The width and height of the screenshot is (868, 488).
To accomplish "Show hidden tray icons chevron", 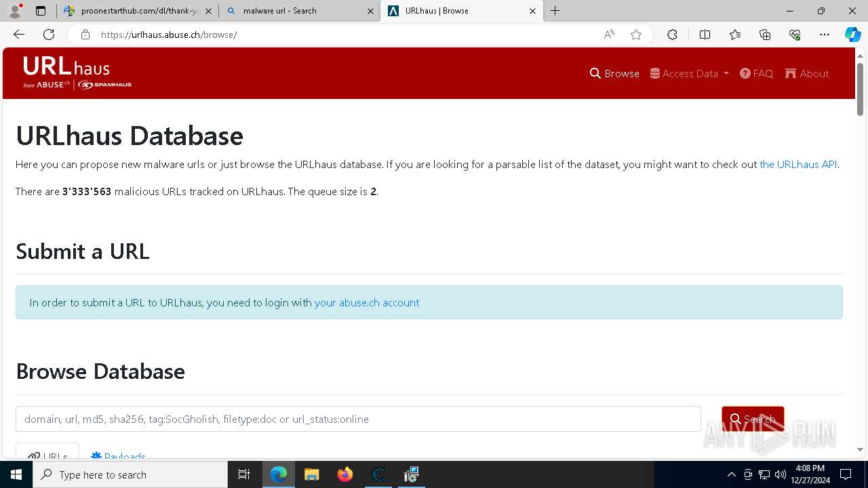I will (x=731, y=474).
